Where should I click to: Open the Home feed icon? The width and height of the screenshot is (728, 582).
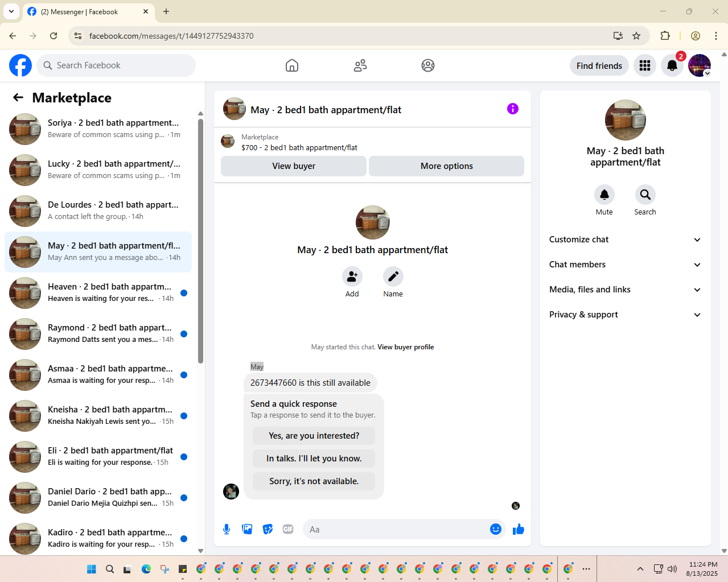tap(292, 65)
